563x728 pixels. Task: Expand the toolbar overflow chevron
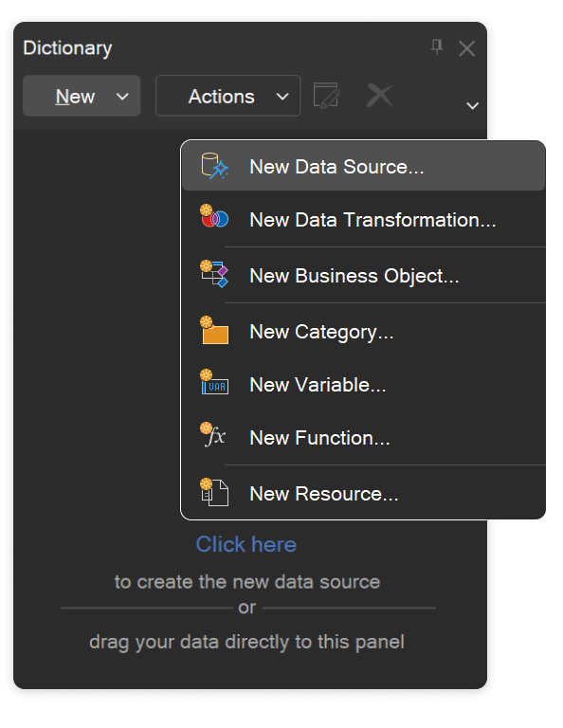[x=473, y=106]
